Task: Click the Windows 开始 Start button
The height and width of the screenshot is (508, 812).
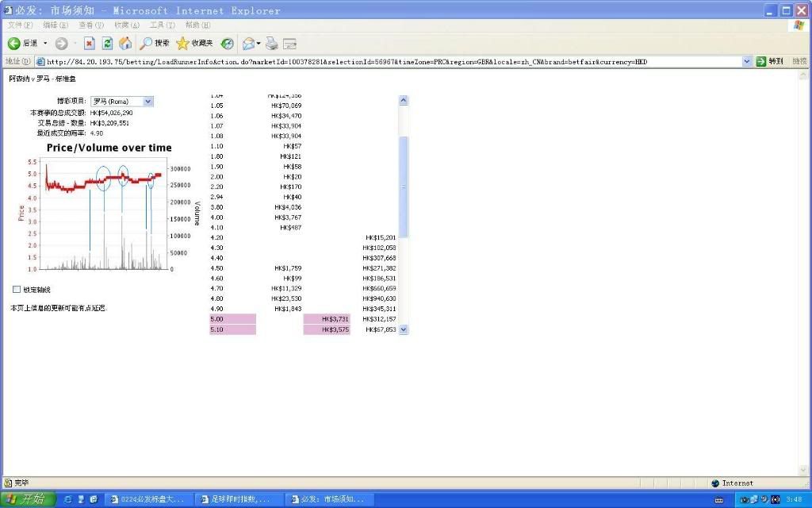Action: [x=28, y=499]
